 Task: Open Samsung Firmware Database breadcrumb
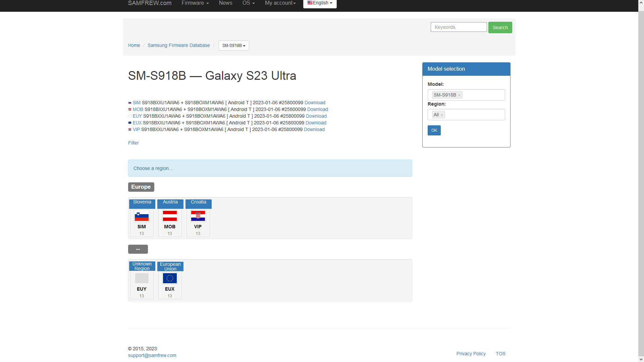click(x=179, y=45)
